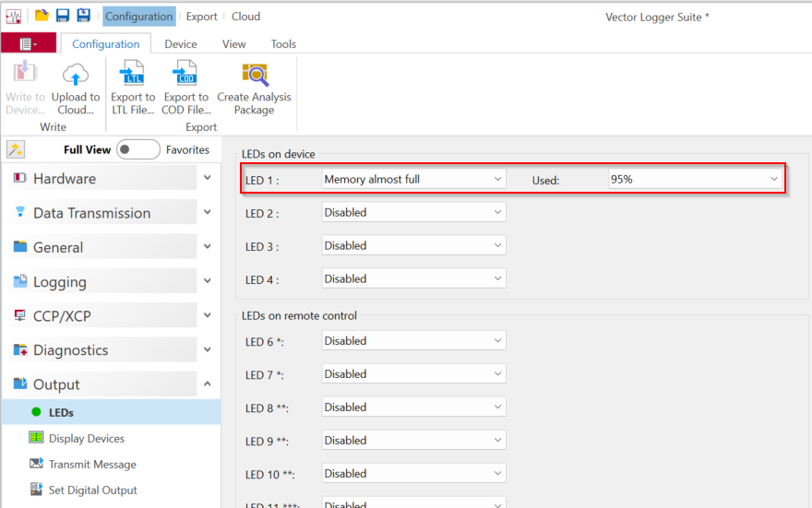Open a configuration file with folder icon

(42, 16)
